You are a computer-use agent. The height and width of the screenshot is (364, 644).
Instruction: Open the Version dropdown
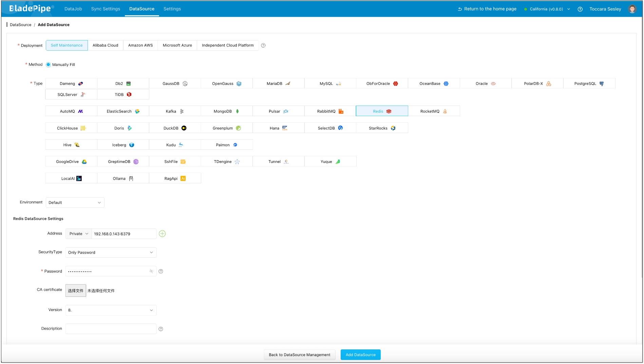coord(111,310)
